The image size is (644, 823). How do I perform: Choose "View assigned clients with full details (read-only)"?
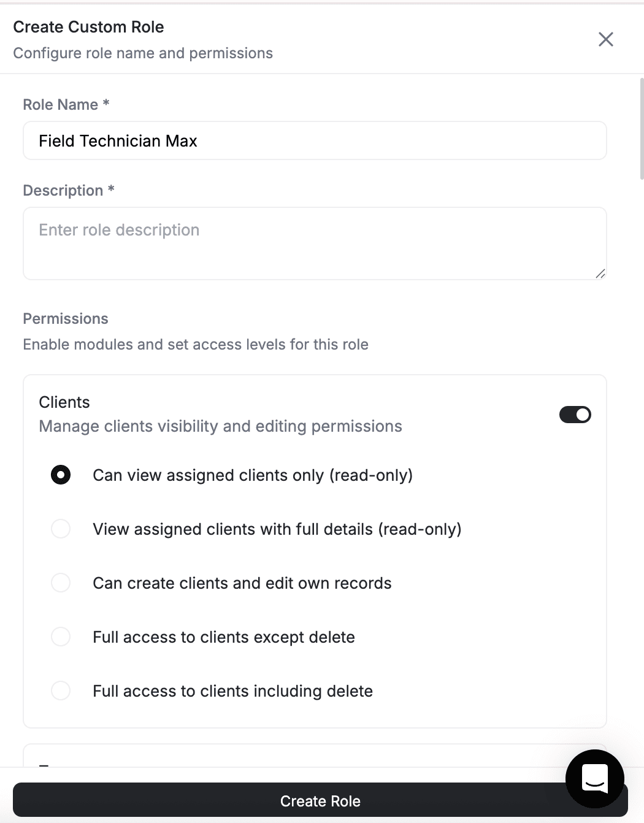(61, 529)
